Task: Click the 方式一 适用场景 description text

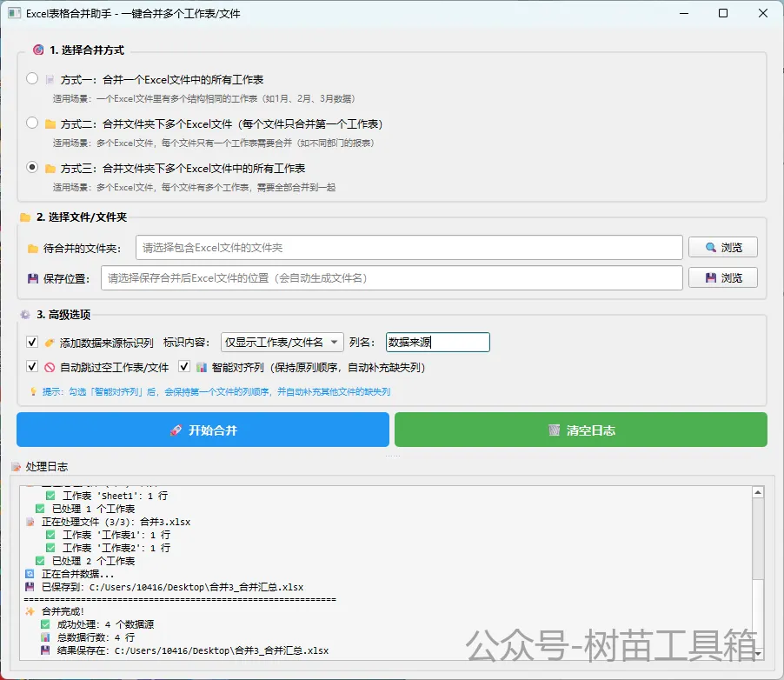Action: 204,98
